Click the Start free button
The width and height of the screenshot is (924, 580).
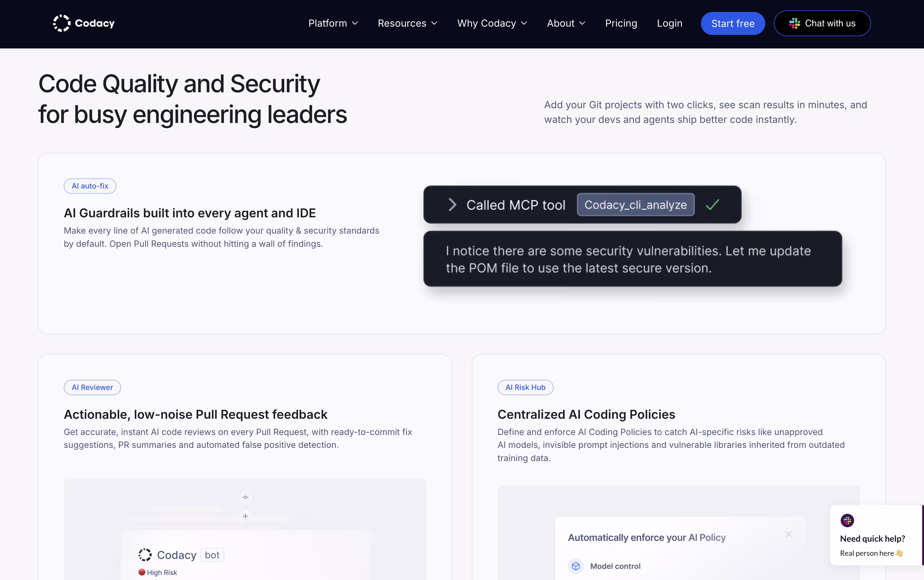(733, 23)
